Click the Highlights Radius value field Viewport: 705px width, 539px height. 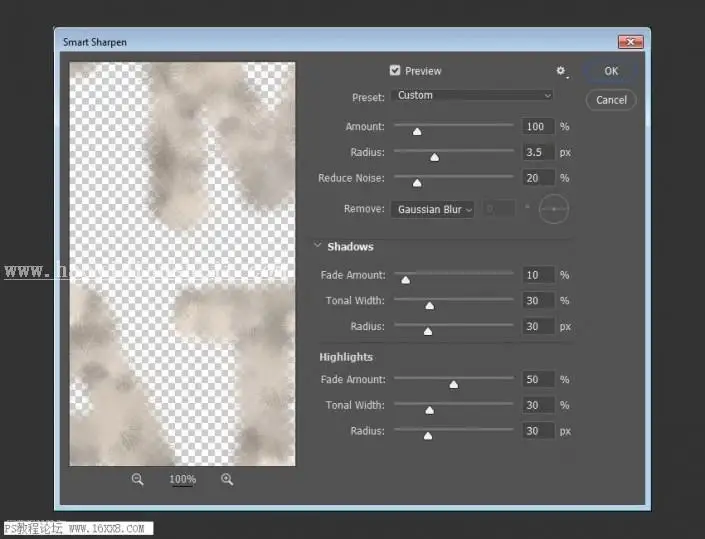(x=538, y=431)
